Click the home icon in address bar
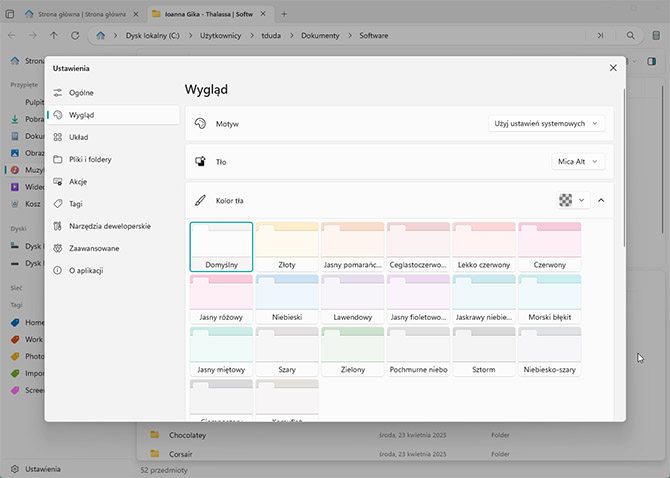The height and width of the screenshot is (478, 670). (100, 35)
